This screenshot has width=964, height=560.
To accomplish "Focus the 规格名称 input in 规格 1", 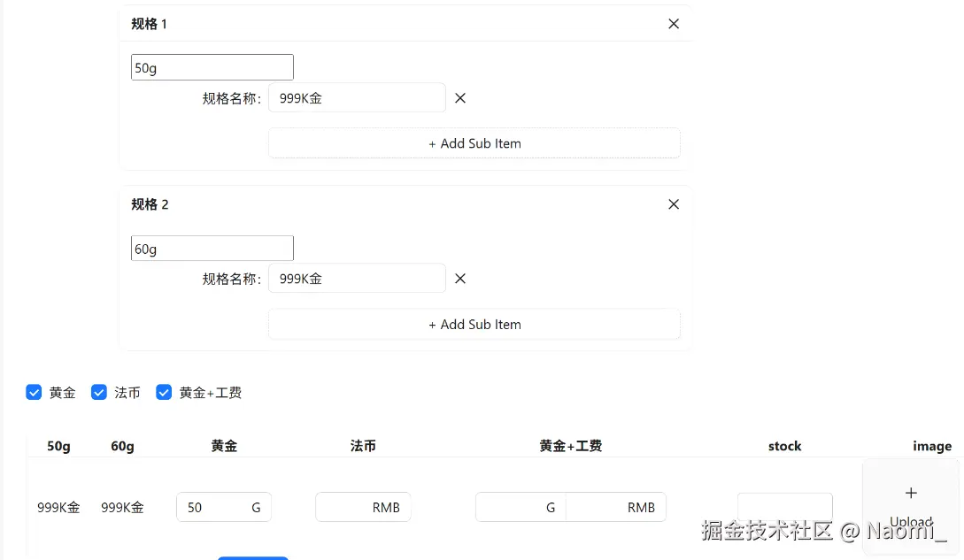I will click(x=358, y=98).
